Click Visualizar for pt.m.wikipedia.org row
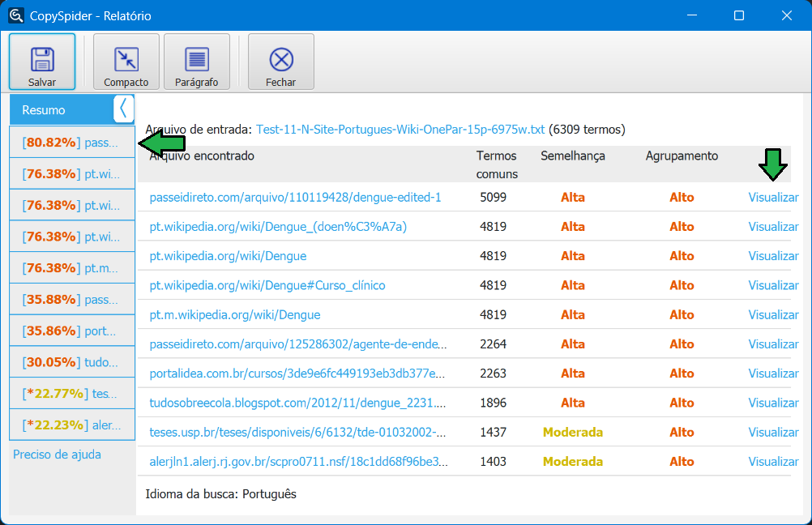812x525 pixels. click(x=773, y=314)
